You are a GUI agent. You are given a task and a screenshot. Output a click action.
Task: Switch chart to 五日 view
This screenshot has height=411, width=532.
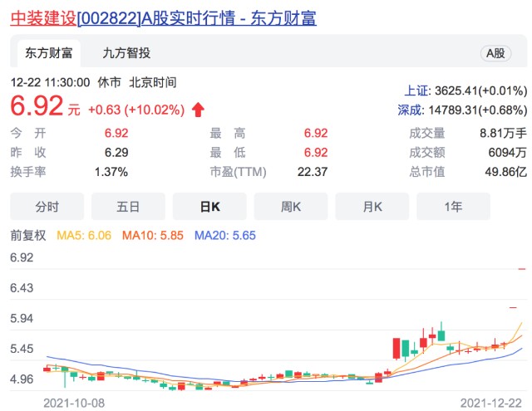coord(128,207)
